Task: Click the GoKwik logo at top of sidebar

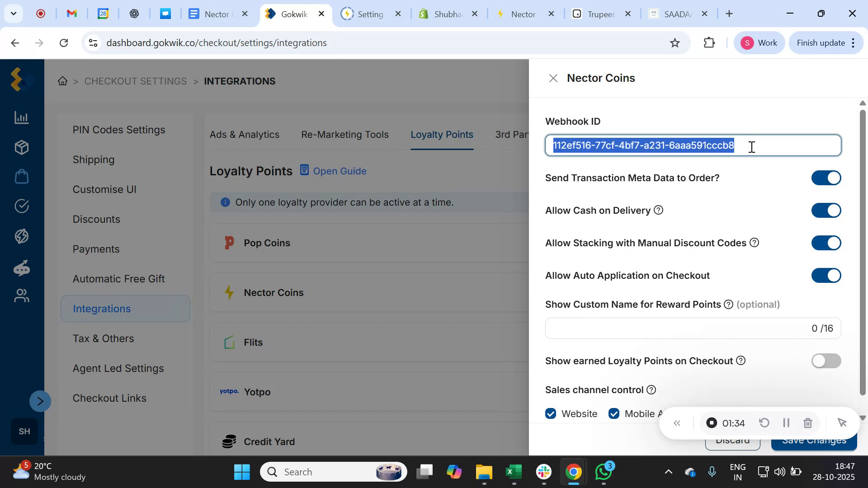Action: tap(17, 80)
